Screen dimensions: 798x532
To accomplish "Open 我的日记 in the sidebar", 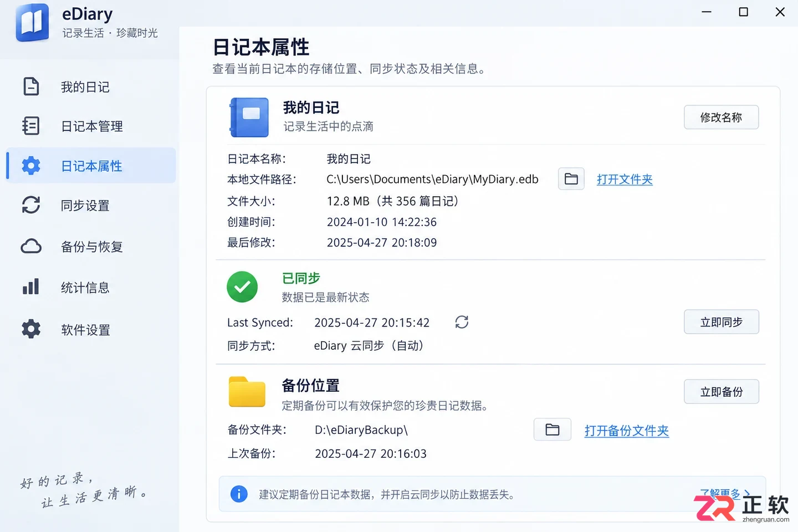I will tap(91, 86).
